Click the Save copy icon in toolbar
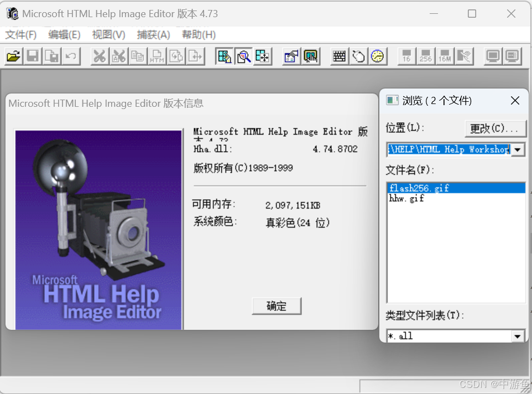Screen dimensions: 532x394 coord(51,56)
